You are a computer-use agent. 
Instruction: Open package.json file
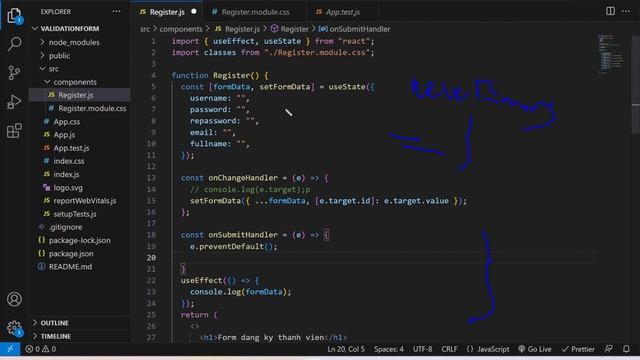(x=80, y=253)
